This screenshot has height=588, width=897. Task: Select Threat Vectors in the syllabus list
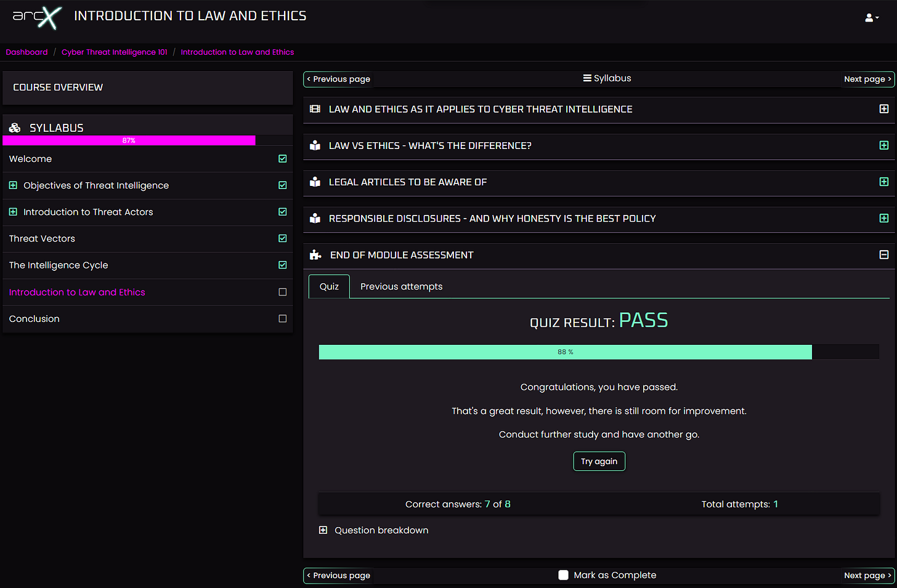click(42, 238)
